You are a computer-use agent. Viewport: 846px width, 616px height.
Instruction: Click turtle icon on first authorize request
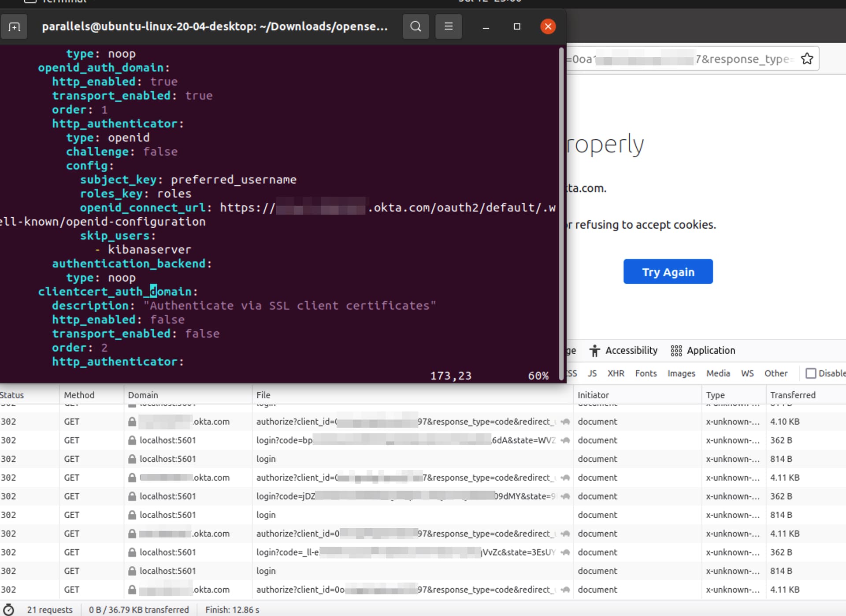click(x=565, y=422)
